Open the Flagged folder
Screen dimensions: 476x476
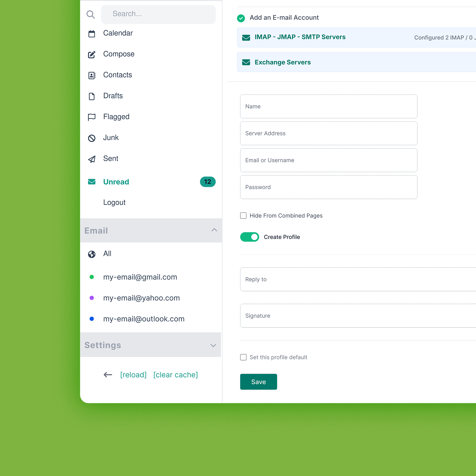tap(116, 117)
